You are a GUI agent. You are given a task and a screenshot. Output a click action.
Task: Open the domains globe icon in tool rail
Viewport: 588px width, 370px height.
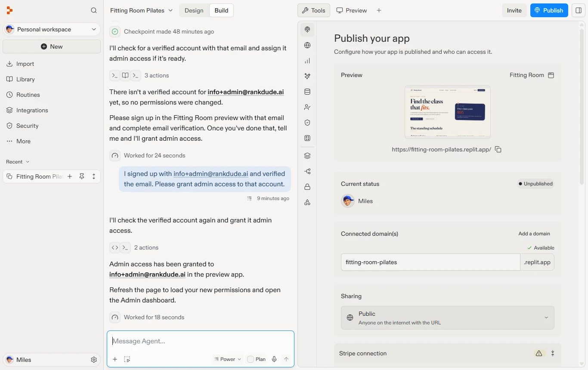307,45
